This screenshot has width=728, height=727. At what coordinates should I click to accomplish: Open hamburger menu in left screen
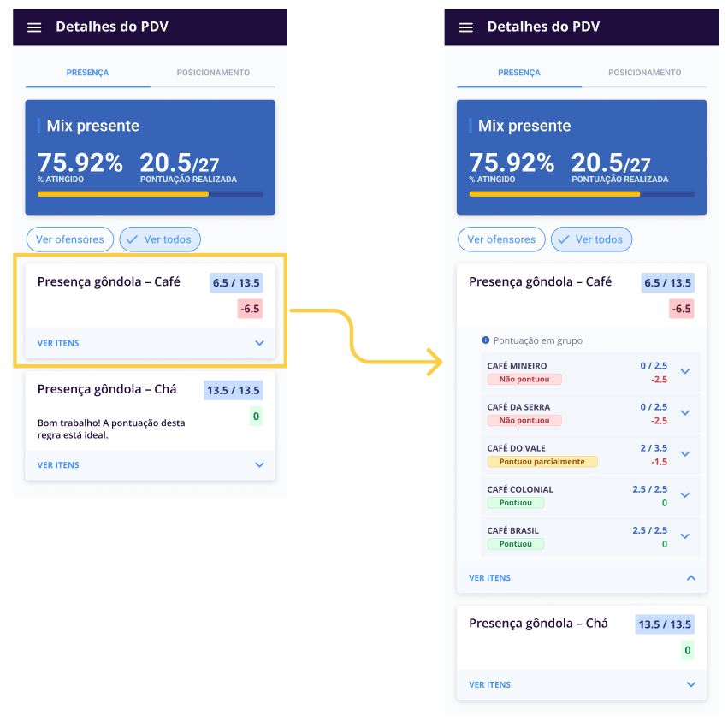click(34, 27)
